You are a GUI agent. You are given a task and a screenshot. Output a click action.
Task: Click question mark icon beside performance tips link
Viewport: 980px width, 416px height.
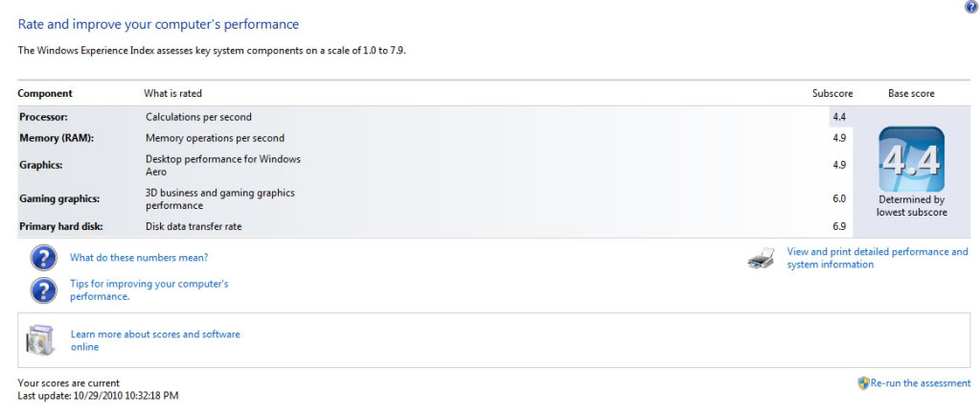(x=42, y=289)
